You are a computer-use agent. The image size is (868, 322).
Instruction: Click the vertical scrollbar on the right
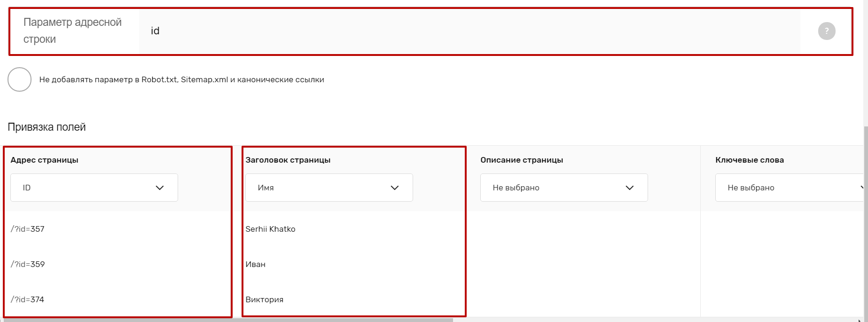point(866,221)
